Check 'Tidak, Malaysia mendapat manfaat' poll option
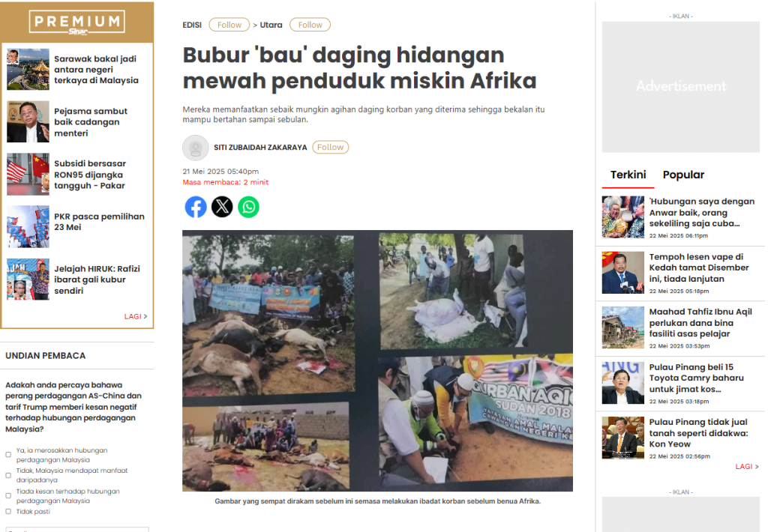The height and width of the screenshot is (532, 768). (8, 475)
